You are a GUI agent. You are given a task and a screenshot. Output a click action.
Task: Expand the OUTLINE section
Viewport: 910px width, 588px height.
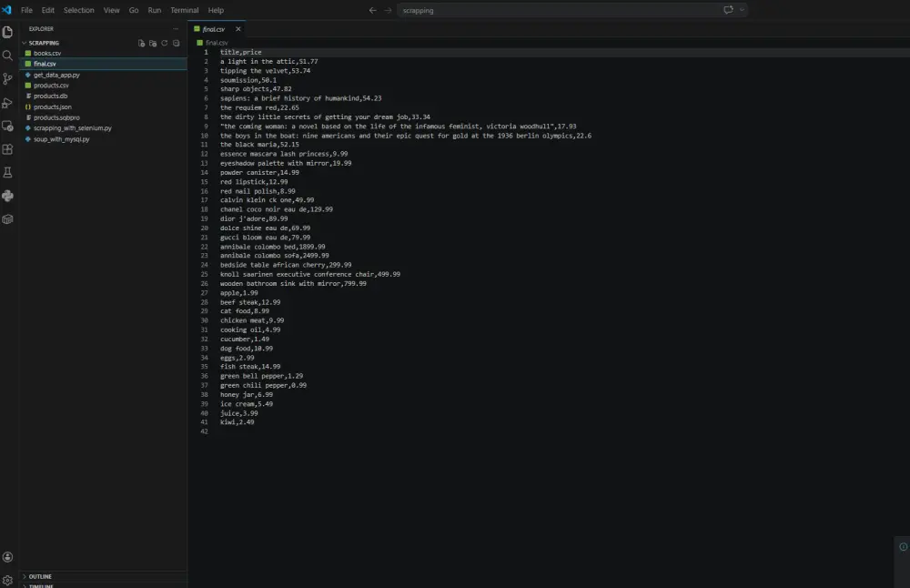point(40,576)
